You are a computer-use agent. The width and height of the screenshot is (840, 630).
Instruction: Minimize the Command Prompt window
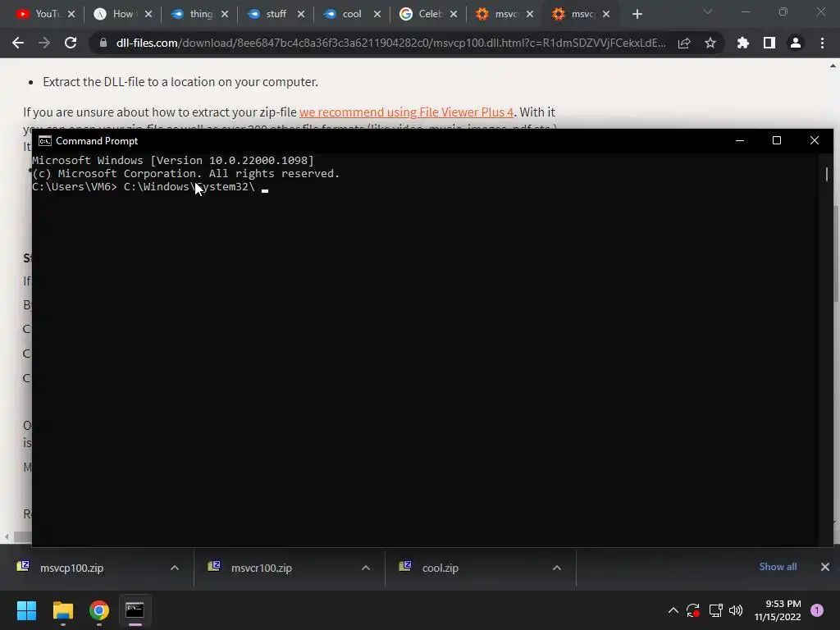(740, 140)
